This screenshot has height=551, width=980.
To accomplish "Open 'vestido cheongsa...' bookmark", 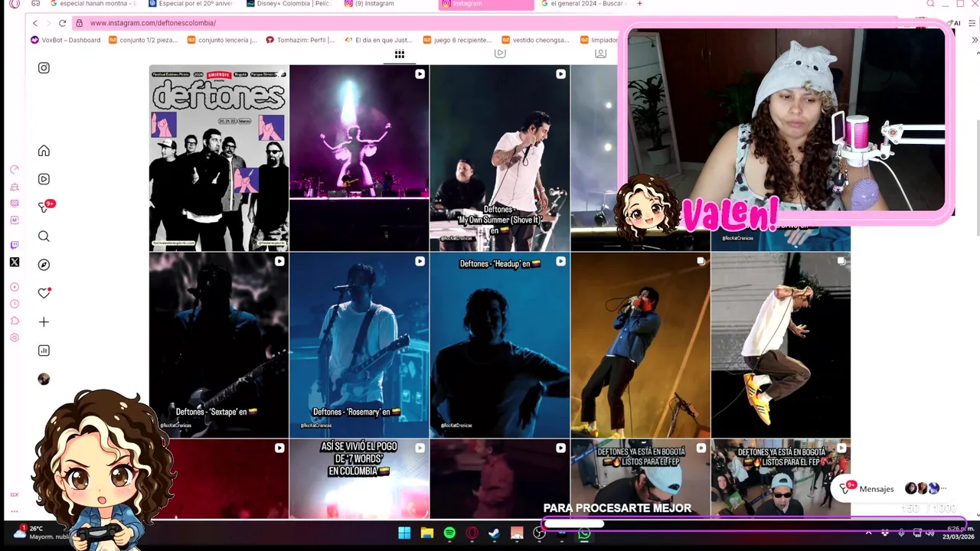I will pyautogui.click(x=536, y=40).
